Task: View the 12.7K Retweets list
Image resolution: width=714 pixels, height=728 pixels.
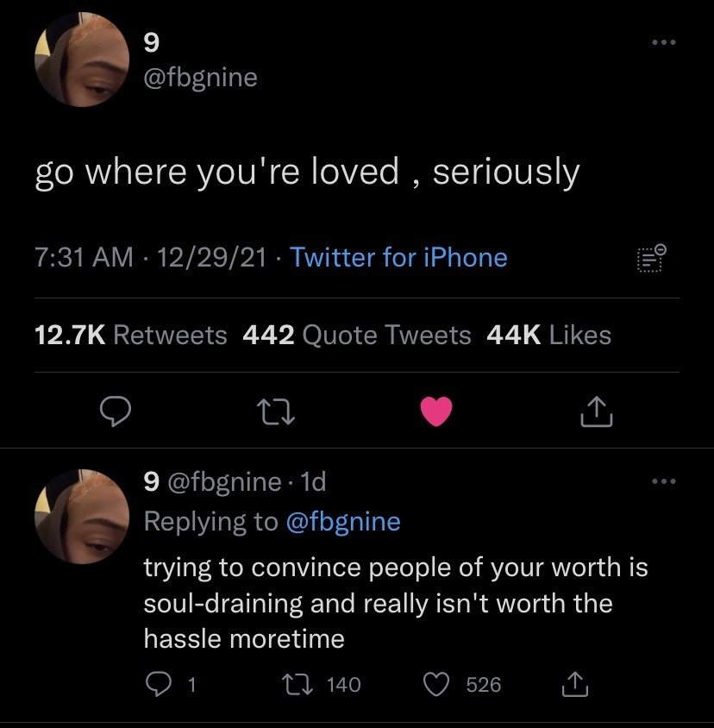Action: click(x=130, y=335)
